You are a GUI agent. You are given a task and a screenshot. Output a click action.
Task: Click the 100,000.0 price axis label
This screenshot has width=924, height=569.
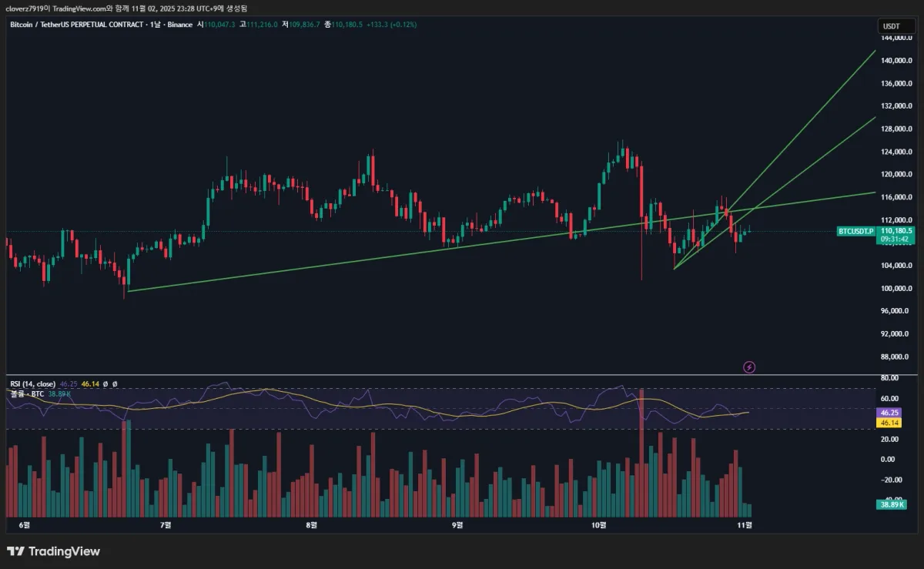tap(897, 289)
